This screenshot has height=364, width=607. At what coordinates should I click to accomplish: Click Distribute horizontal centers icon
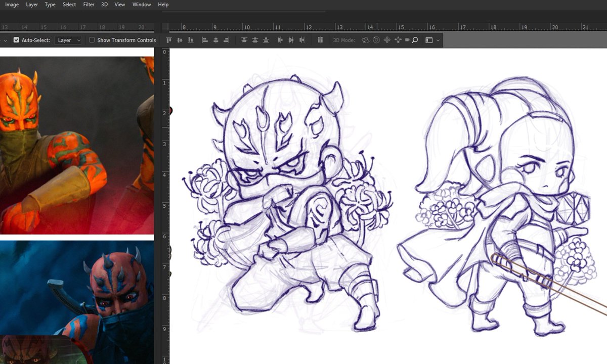pyautogui.click(x=291, y=40)
